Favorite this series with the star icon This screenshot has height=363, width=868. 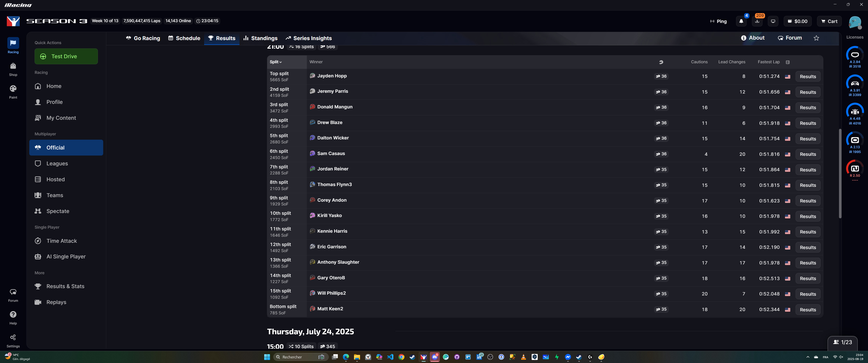pyautogui.click(x=816, y=38)
